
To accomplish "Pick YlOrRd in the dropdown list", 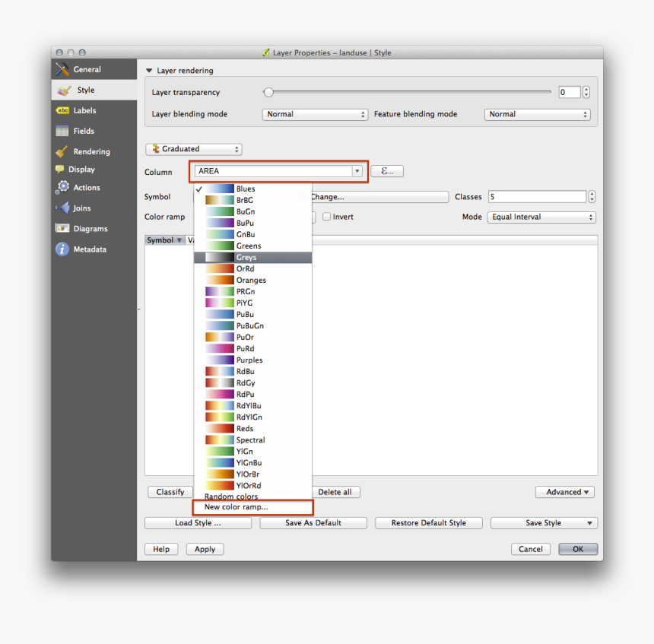I will (252, 485).
